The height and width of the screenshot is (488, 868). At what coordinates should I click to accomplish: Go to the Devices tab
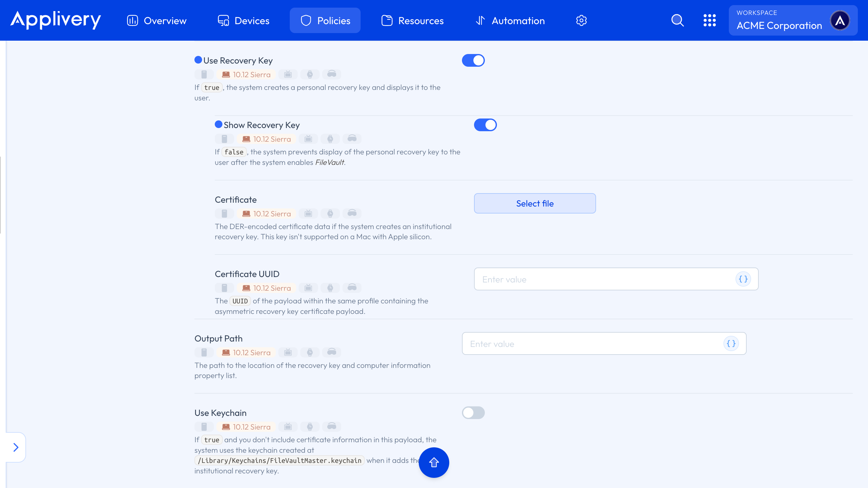243,21
